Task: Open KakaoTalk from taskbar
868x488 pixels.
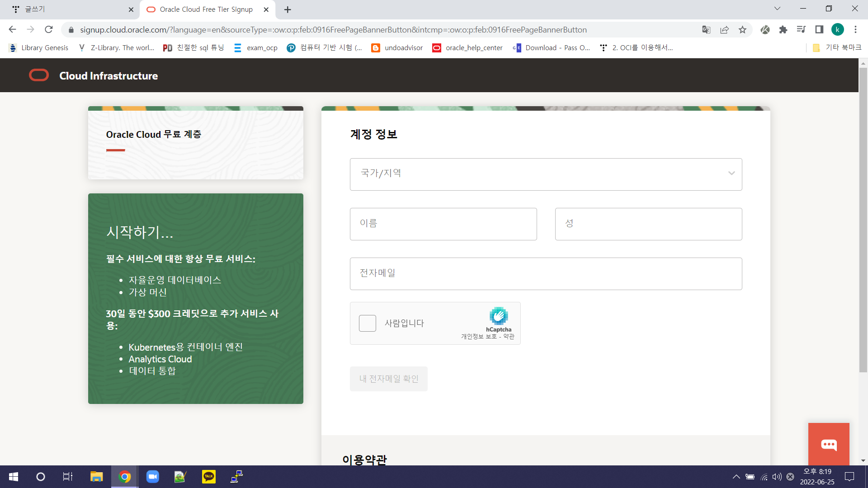Action: pyautogui.click(x=208, y=476)
